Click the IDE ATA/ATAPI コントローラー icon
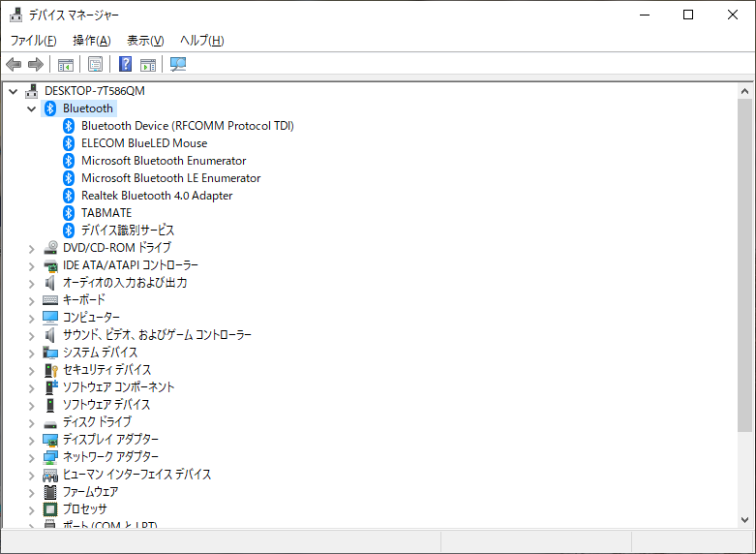This screenshot has height=554, width=756. (x=50, y=265)
